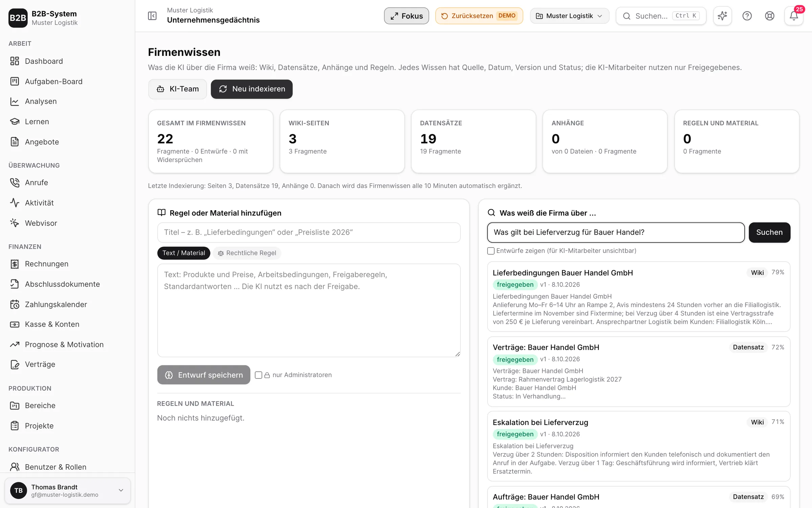This screenshot has height=508, width=812.
Task: Open the AI sparkle assistant icon
Action: pos(722,16)
